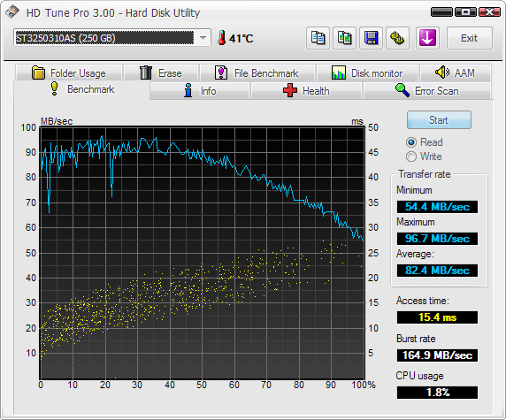
Task: Click the save screenshot floppy disk icon
Action: [372, 38]
